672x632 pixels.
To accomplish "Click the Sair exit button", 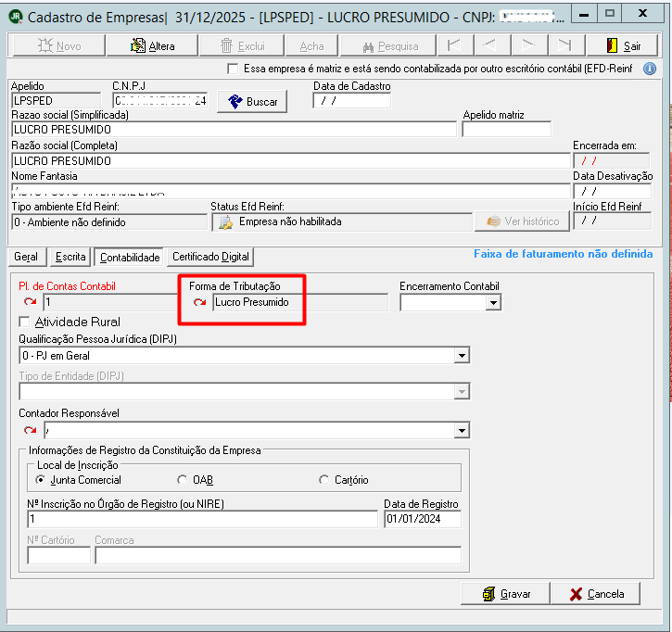I will point(623,45).
